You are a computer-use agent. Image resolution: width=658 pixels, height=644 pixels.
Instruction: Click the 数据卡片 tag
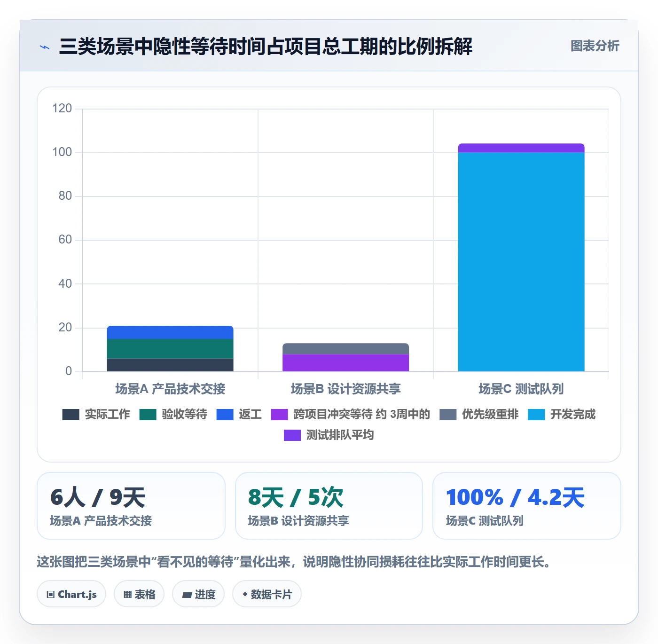267,594
